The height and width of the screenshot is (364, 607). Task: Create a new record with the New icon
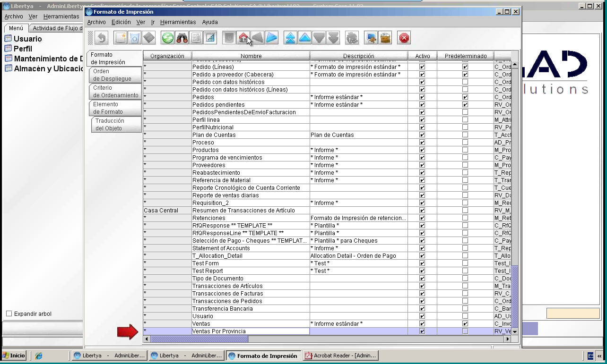pos(121,38)
